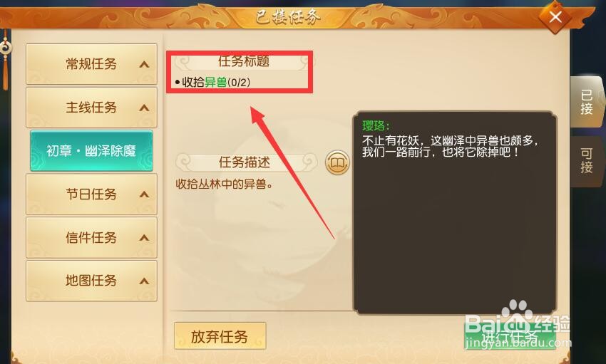Open the 主线任务 category
The width and height of the screenshot is (606, 364).
point(91,108)
